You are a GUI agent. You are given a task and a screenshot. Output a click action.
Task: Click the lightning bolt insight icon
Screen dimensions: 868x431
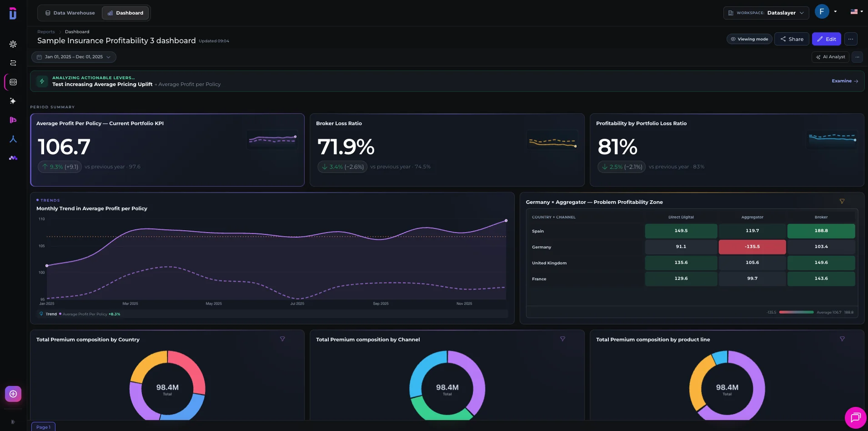click(42, 81)
